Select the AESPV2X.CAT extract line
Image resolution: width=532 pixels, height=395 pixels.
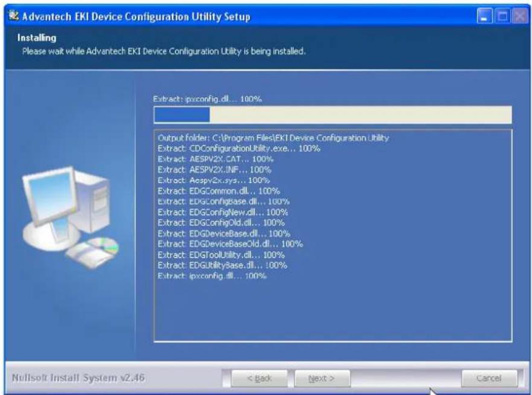(216, 159)
